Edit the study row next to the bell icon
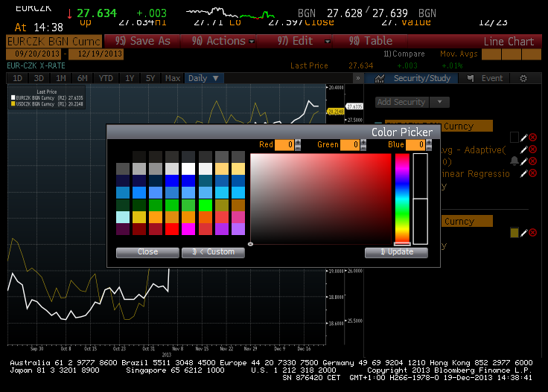Screen dimensions: 548x392 click(523, 161)
